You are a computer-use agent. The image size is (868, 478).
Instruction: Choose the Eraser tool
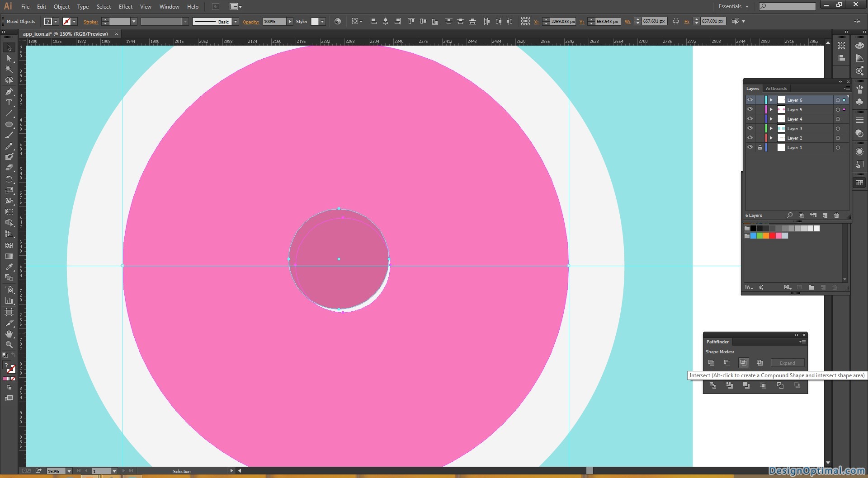[9, 168]
